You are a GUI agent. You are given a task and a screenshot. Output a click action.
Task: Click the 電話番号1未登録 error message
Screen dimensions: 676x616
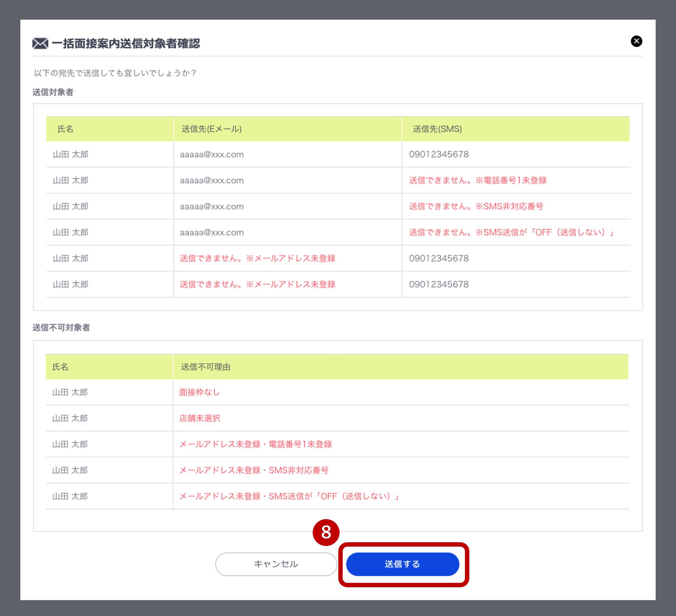point(477,180)
